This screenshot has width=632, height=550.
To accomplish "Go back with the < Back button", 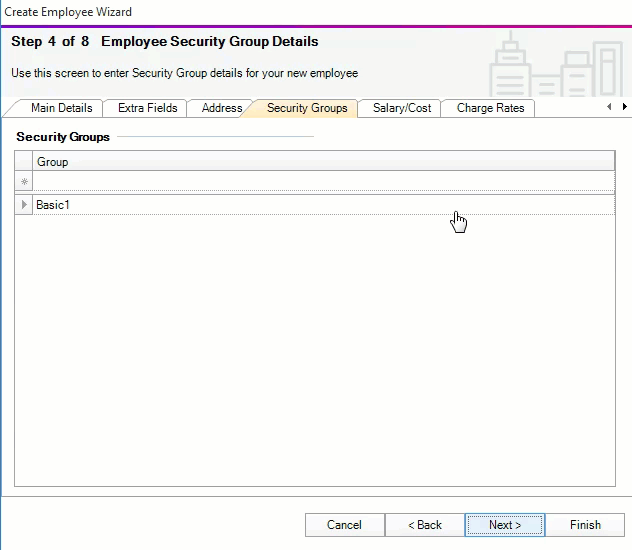I will 425,525.
